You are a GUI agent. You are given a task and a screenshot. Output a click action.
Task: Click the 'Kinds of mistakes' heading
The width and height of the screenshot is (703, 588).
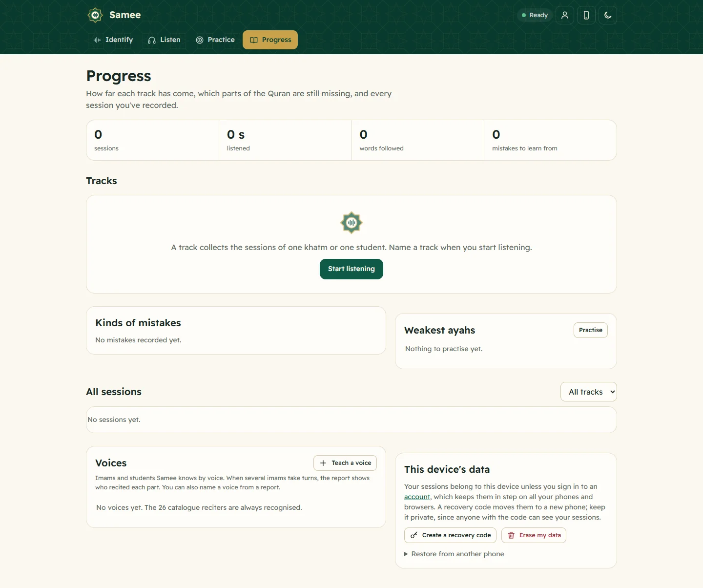click(138, 323)
